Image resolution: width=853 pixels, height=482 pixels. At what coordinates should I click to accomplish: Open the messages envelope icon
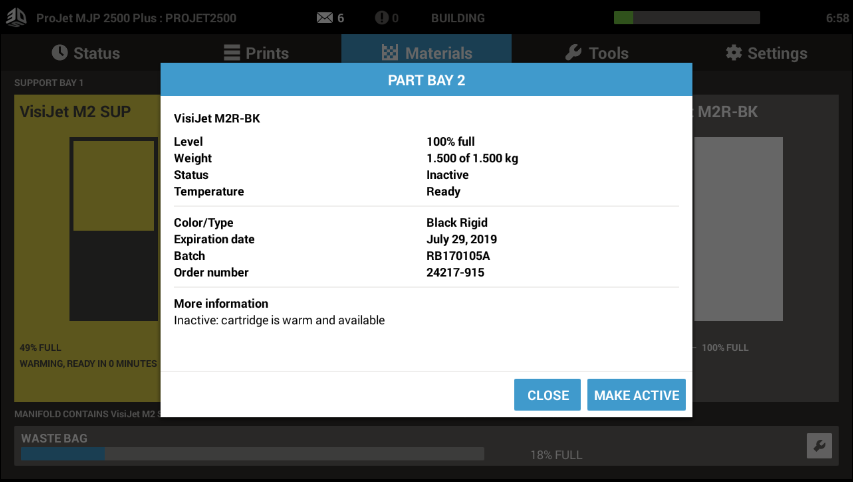(x=324, y=18)
